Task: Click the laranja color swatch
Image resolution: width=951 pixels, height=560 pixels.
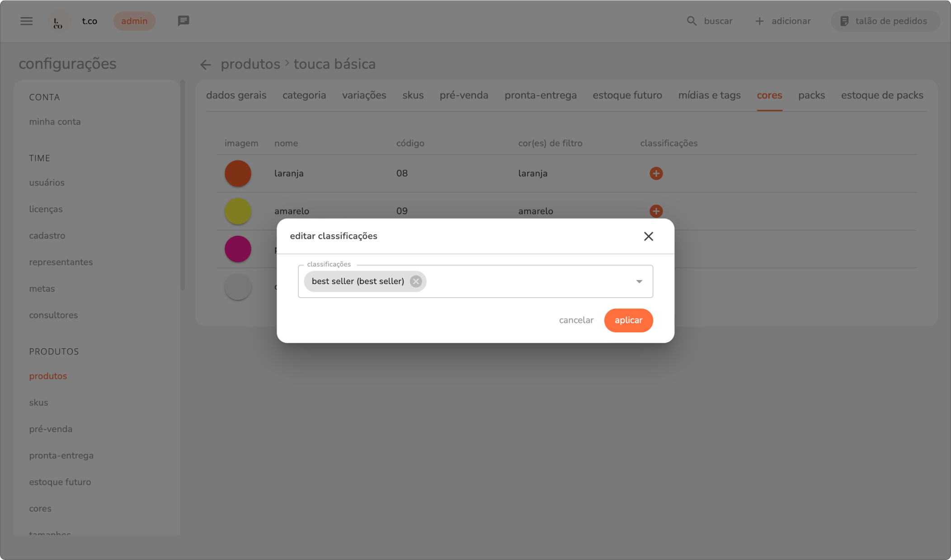Action: (x=238, y=173)
